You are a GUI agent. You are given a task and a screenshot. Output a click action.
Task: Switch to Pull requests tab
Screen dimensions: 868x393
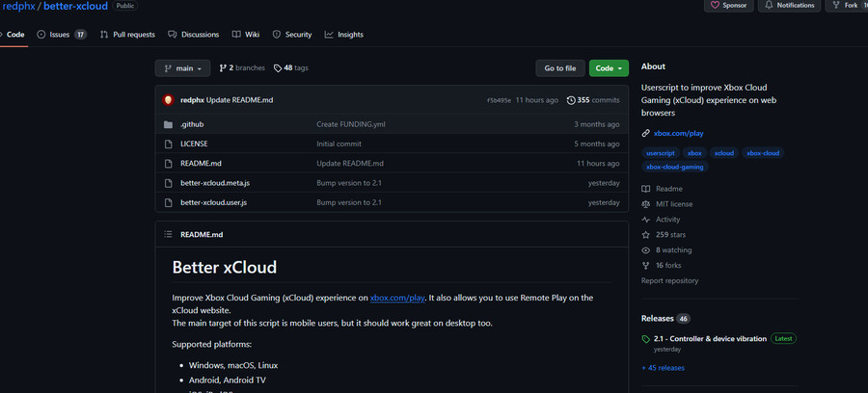(x=127, y=35)
